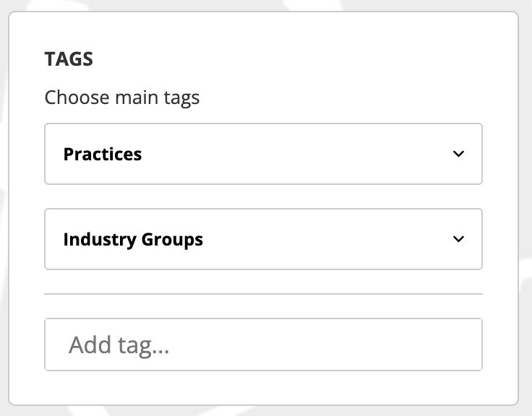Click the blank area right of 'Choose main tags'
This screenshot has height=416, width=532.
[x=340, y=97]
